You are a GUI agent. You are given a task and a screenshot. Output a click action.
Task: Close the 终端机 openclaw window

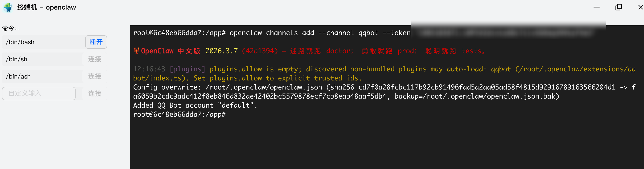click(640, 7)
